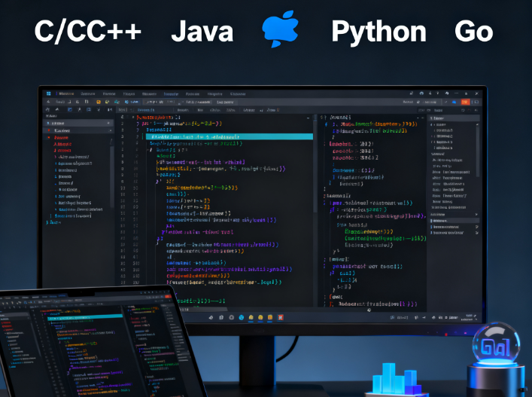Click the editor's horizontal scrollbar on the monitor
Viewport: 532px width, 397px height.
click(x=204, y=310)
